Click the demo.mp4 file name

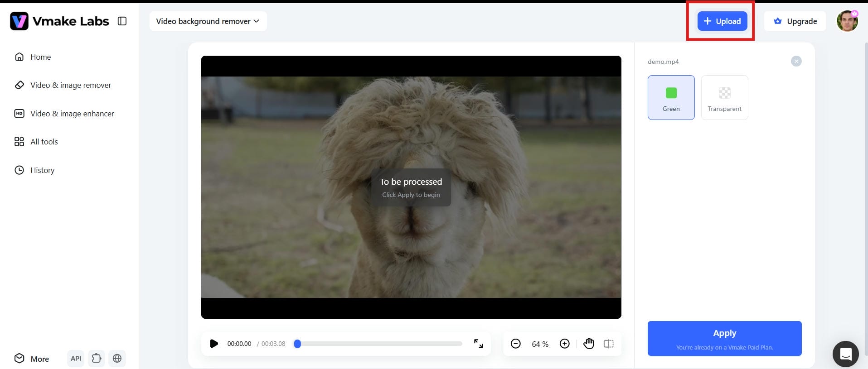tap(663, 62)
